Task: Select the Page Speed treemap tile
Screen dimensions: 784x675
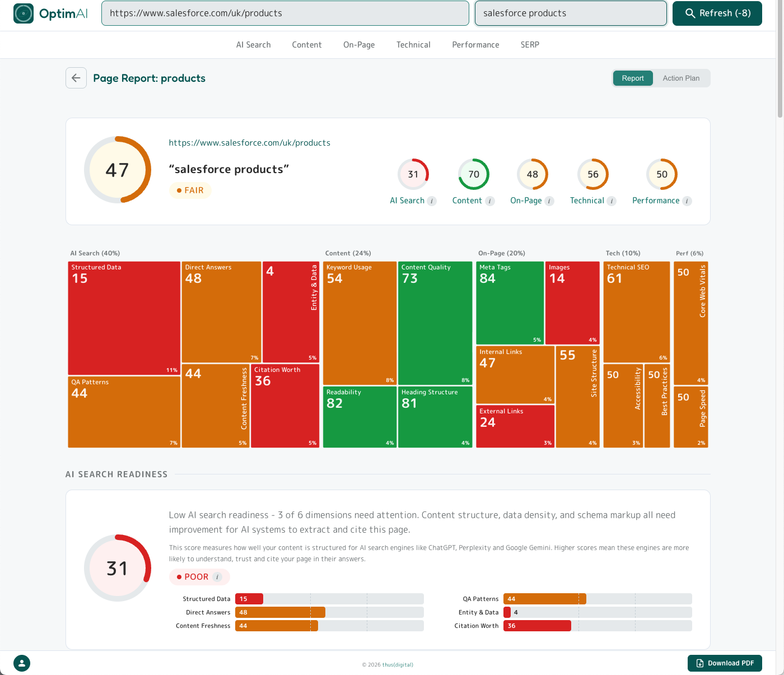Action: pos(691,417)
